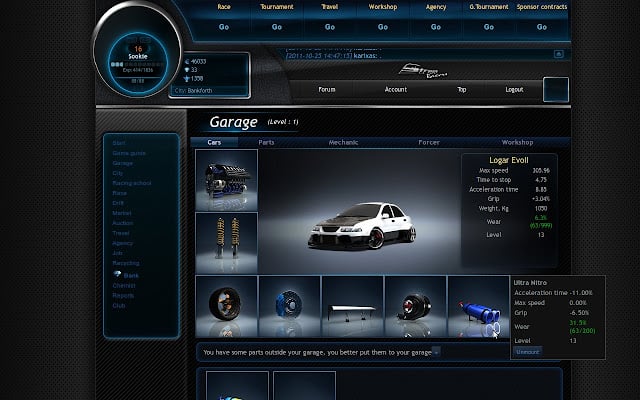Open Garage from the sidebar
The height and width of the screenshot is (400, 640).
point(122,163)
